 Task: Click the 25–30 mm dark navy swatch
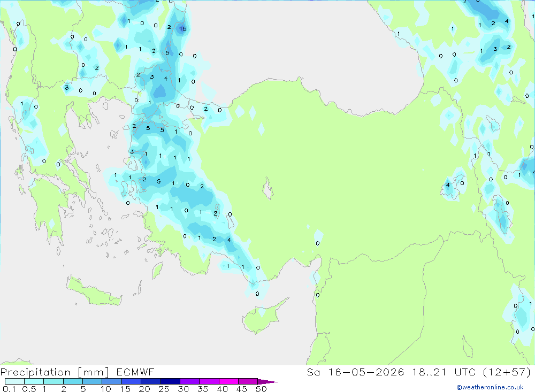click(x=170, y=381)
